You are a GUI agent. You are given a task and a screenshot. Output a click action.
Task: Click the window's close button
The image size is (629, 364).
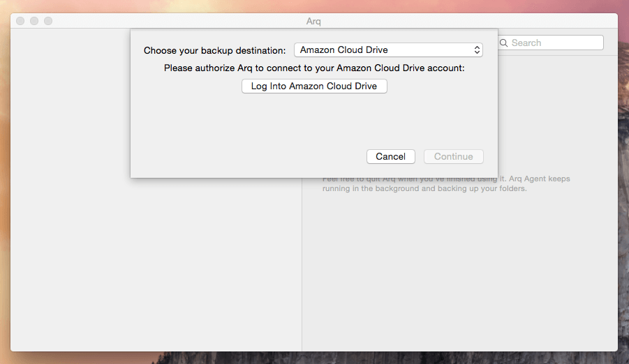click(20, 21)
